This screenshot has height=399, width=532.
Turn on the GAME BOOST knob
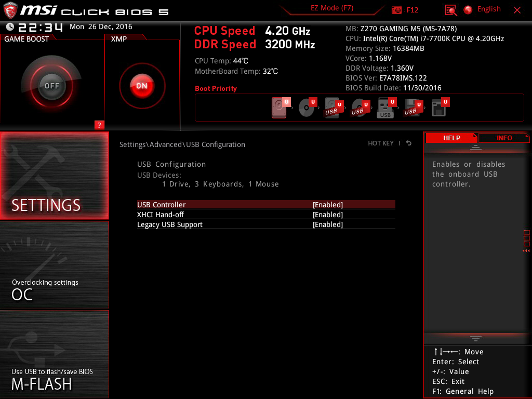(51, 86)
